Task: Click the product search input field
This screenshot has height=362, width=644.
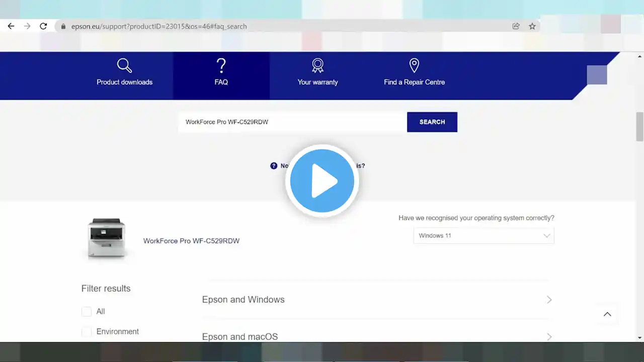Action: click(292, 122)
